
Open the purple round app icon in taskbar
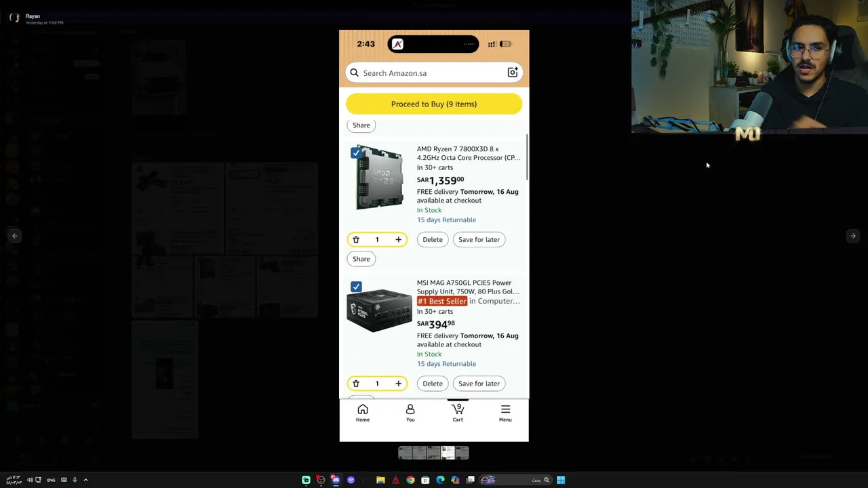(x=351, y=480)
